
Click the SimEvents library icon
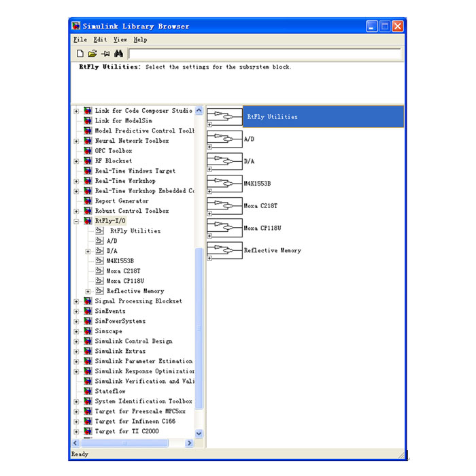[x=88, y=311]
